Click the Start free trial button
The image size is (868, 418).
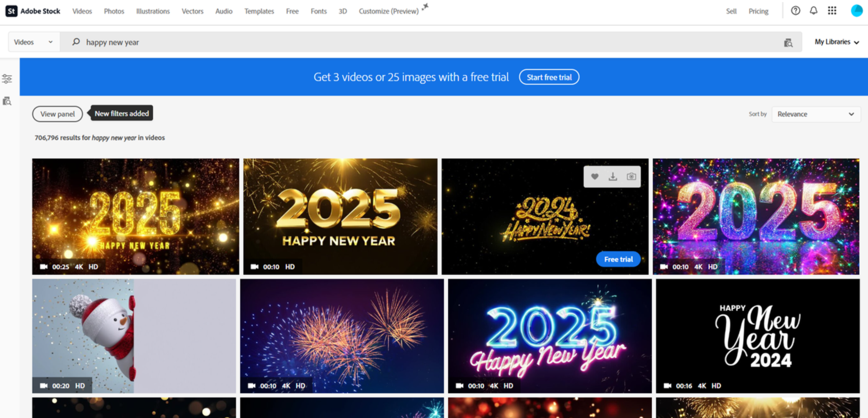tap(549, 77)
